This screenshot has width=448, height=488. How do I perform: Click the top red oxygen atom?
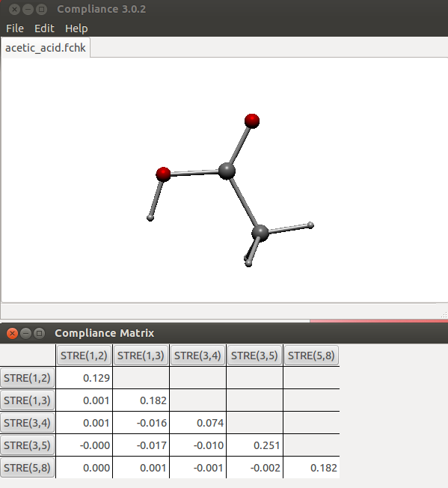pyautogui.click(x=252, y=121)
